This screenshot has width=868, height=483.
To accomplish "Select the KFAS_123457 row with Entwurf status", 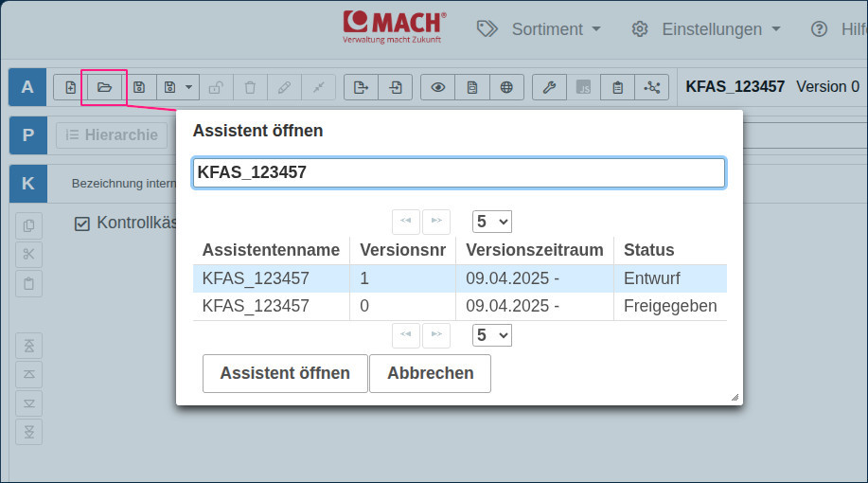I will tap(459, 278).
